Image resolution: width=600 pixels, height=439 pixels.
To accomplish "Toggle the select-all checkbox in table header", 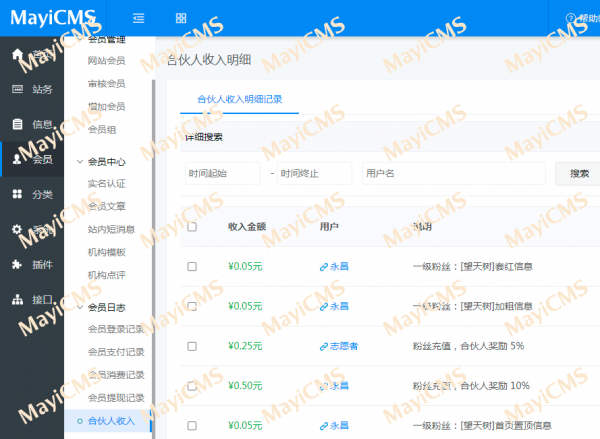I will tap(192, 227).
